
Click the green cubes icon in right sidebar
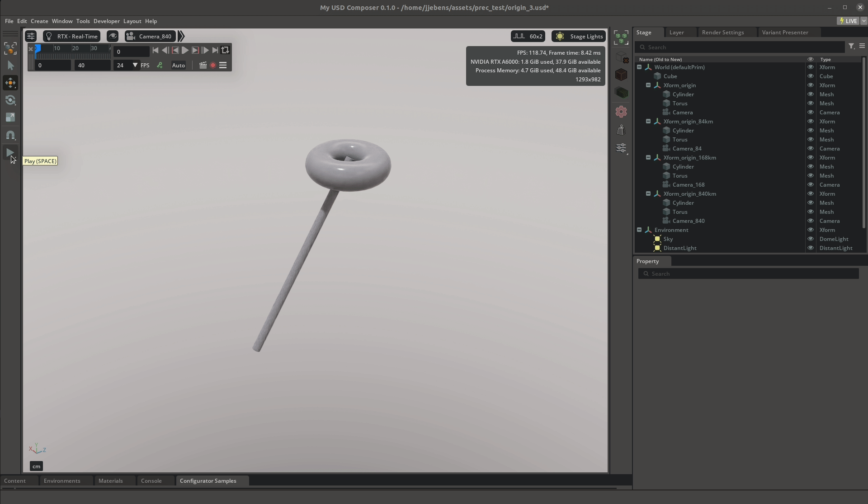click(621, 38)
